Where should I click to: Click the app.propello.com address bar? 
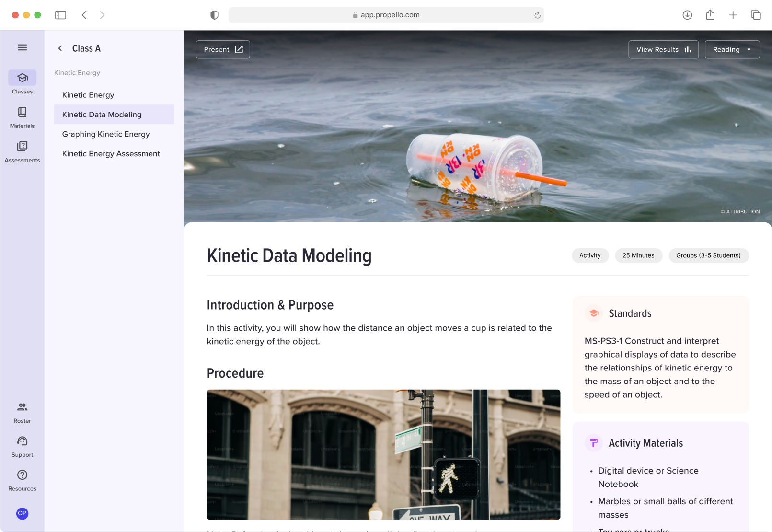point(386,15)
